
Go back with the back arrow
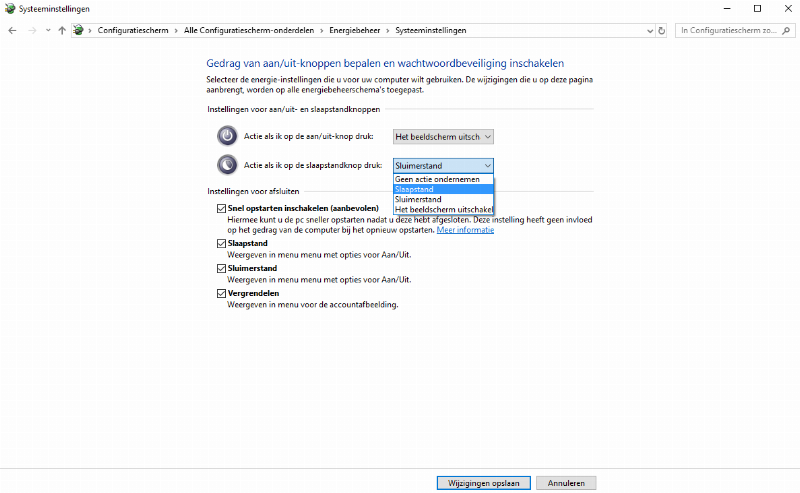point(12,31)
